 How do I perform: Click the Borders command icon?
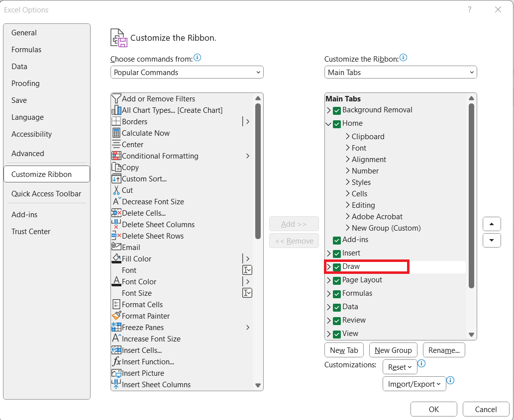coord(116,121)
